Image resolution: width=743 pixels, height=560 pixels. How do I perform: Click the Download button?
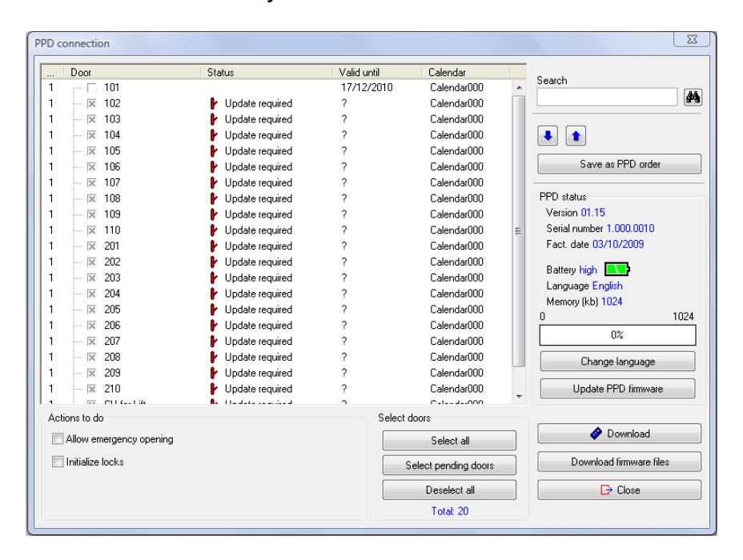pyautogui.click(x=620, y=434)
